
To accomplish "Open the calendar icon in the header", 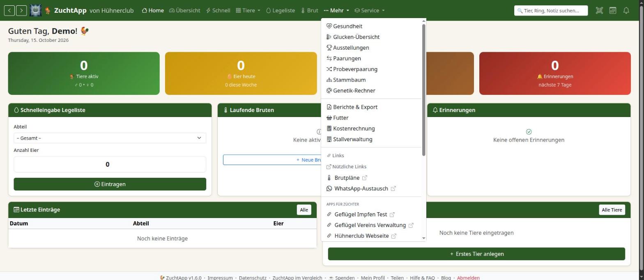I will pos(612,11).
